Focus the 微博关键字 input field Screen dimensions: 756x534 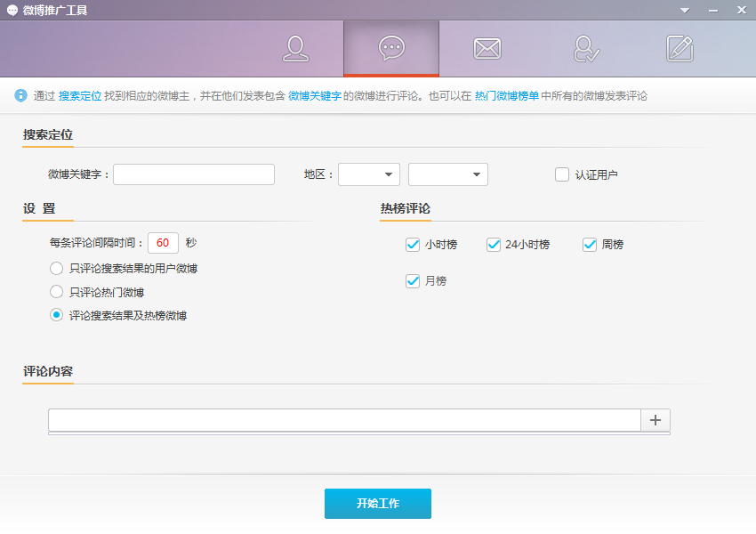pyautogui.click(x=194, y=174)
